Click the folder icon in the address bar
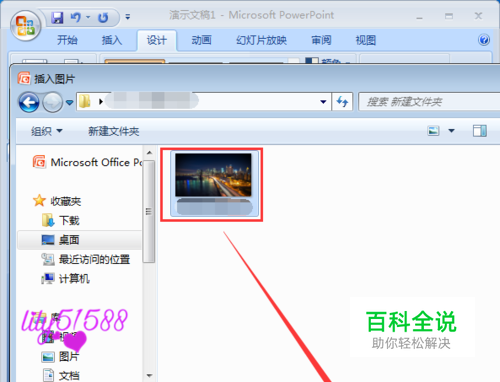The height and width of the screenshot is (382, 500). coord(85,101)
